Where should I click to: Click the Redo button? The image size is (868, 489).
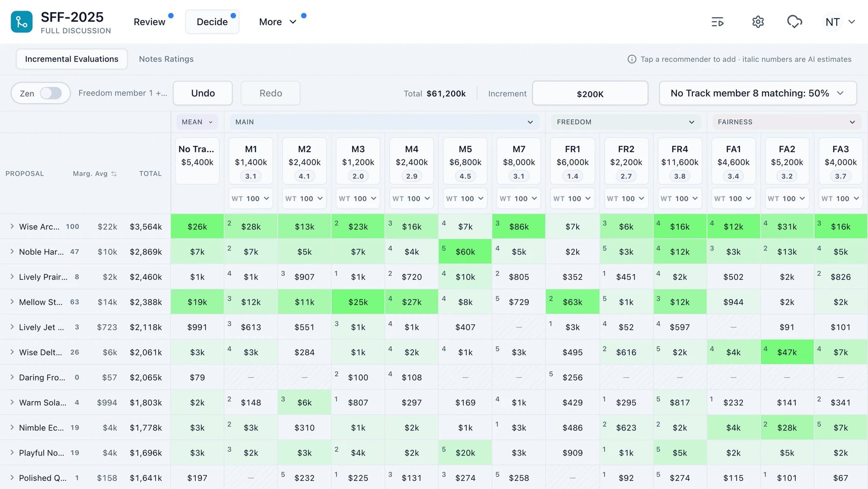point(270,93)
